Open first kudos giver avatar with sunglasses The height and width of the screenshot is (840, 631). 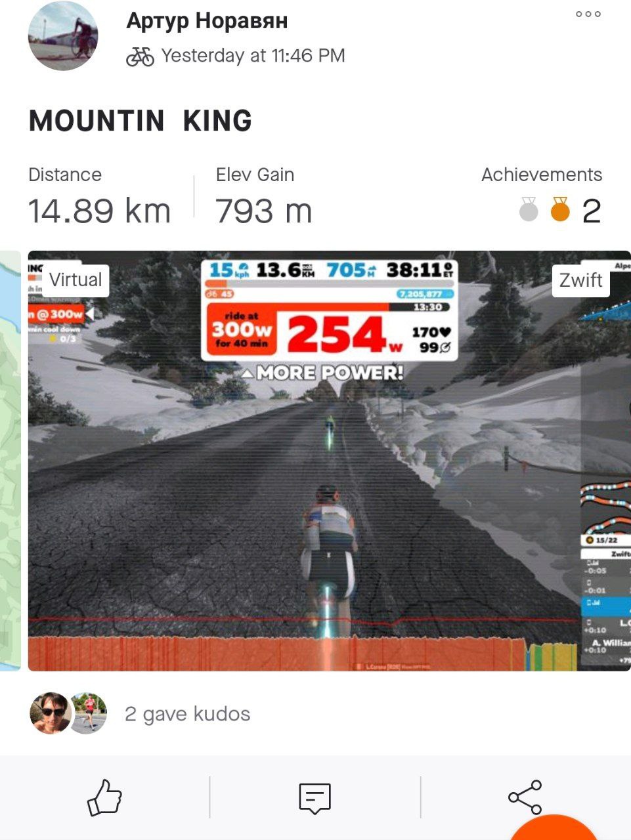pyautogui.click(x=50, y=713)
